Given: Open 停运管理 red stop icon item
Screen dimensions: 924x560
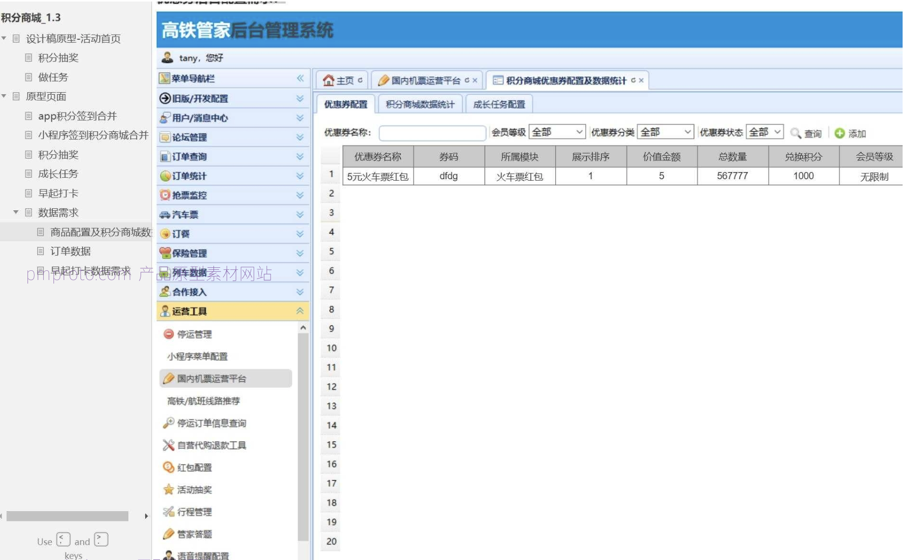Looking at the screenshot, I should tap(169, 334).
